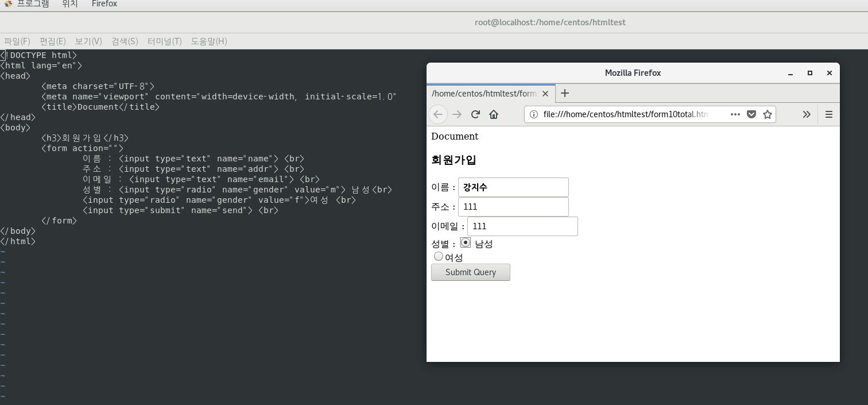Click the Document text in page

point(455,136)
